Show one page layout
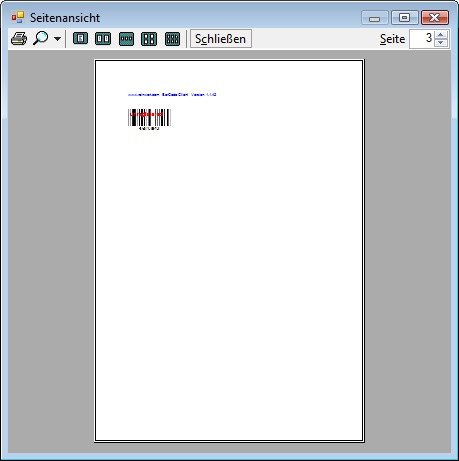Viewport: 459px width, 461px height. click(x=80, y=39)
